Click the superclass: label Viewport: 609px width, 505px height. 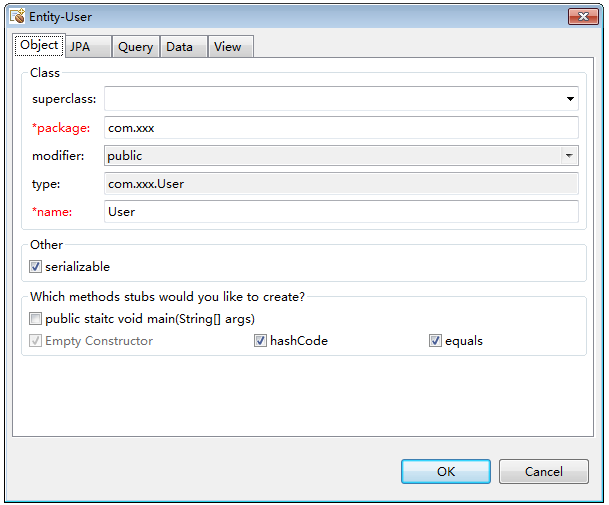coord(64,99)
